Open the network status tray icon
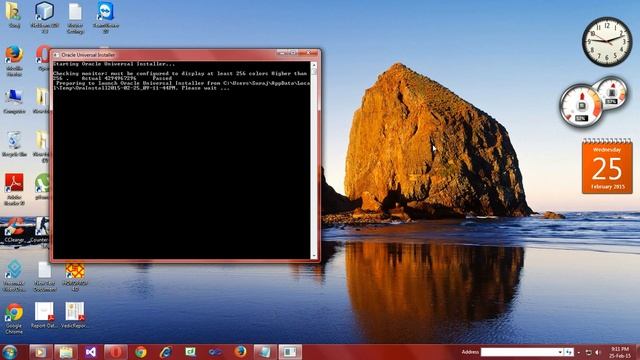The image size is (640, 360). point(589,352)
